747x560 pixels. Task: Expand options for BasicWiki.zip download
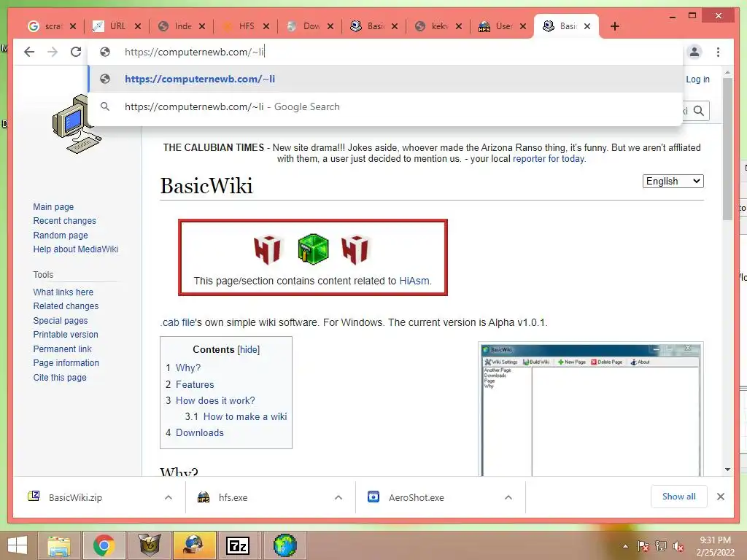coord(169,497)
